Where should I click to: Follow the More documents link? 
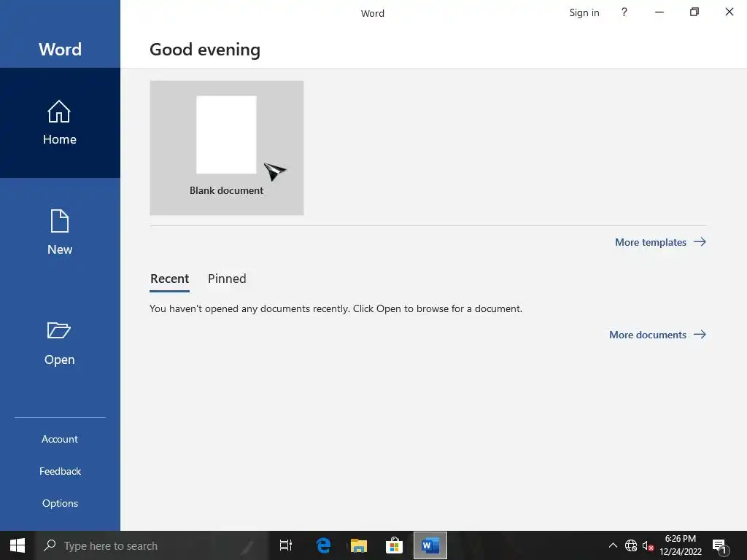coord(657,335)
